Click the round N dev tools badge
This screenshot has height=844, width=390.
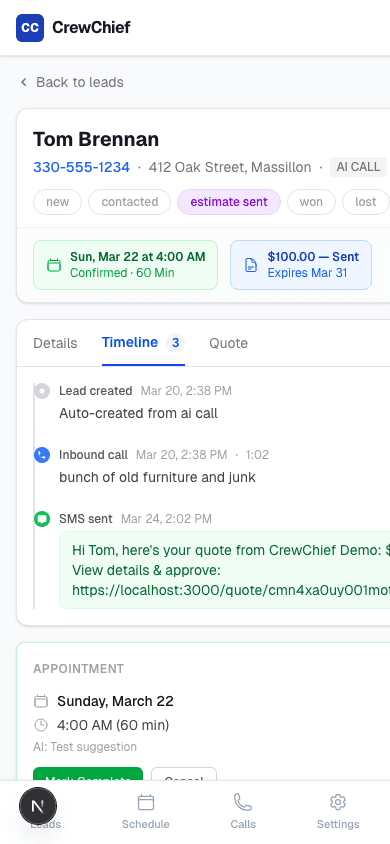click(x=38, y=806)
